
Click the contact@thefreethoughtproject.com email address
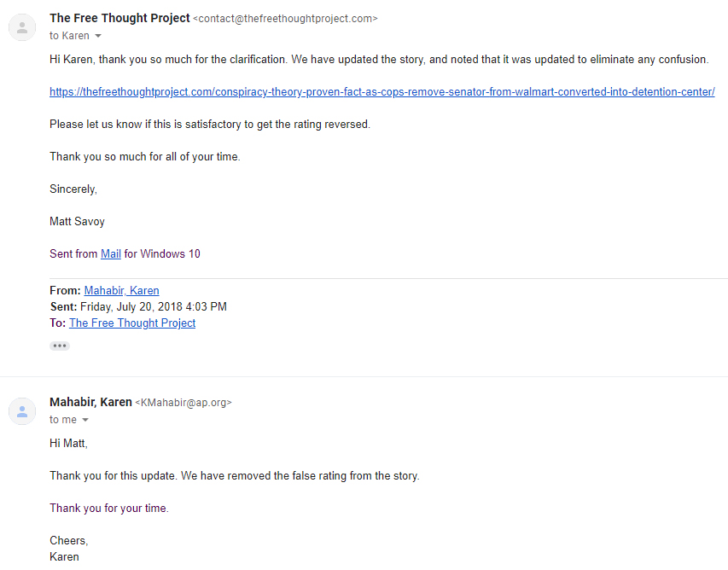(x=285, y=19)
